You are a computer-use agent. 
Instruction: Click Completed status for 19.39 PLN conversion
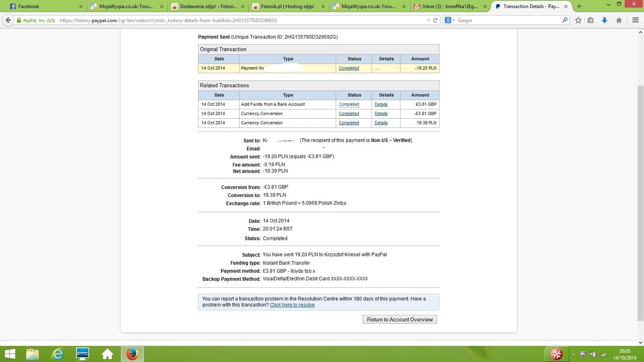click(349, 123)
